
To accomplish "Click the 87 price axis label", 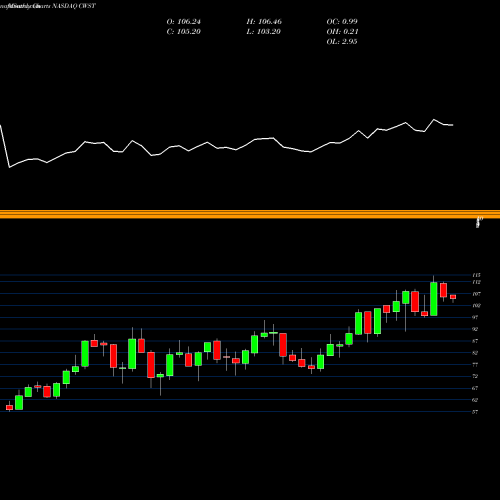I will coord(475,341).
